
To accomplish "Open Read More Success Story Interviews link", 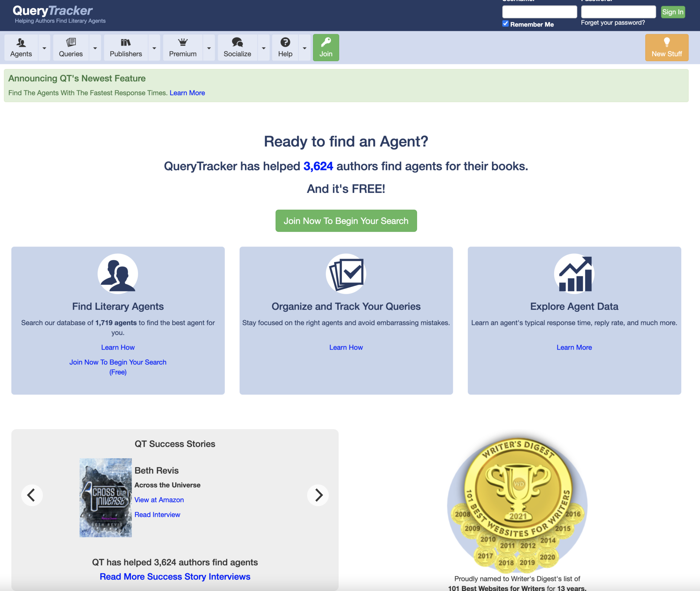I will click(x=175, y=577).
